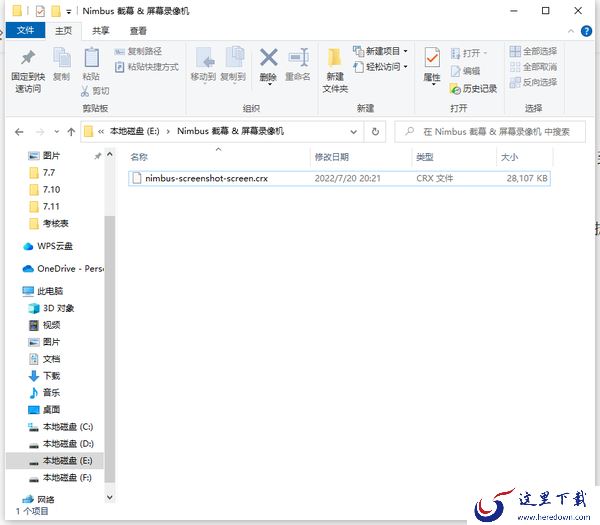
Task: Click the navigation pane scrollbar
Action: (109, 349)
